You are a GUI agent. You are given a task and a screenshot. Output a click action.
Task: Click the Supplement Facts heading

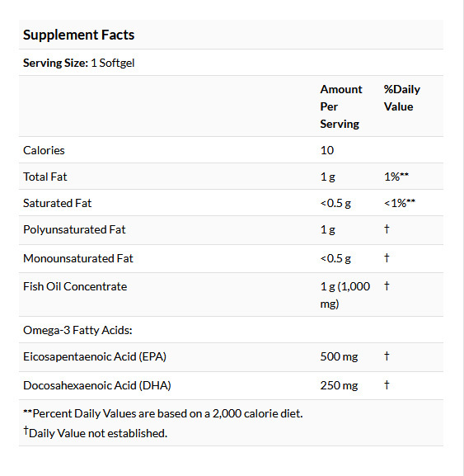tap(79, 35)
